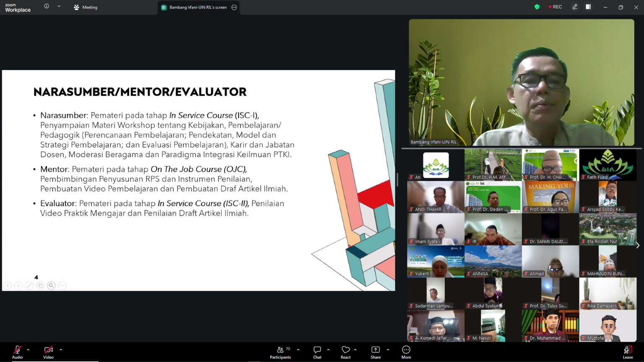Unmute the Audio microphone

pos(17,352)
